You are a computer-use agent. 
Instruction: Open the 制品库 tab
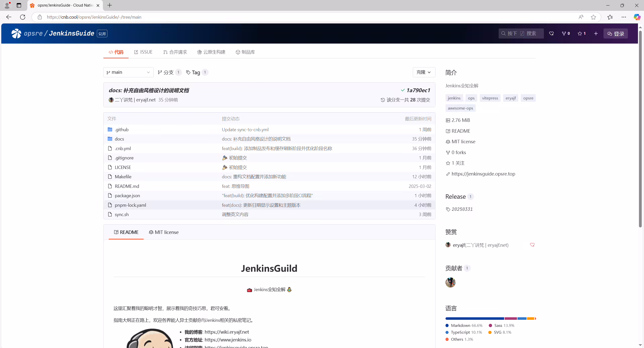click(245, 52)
